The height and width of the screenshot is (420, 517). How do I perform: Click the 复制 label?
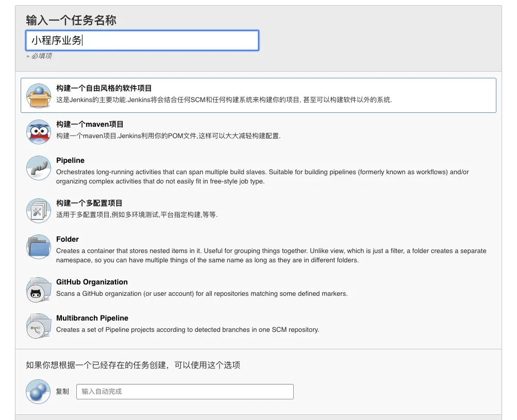[x=62, y=392]
